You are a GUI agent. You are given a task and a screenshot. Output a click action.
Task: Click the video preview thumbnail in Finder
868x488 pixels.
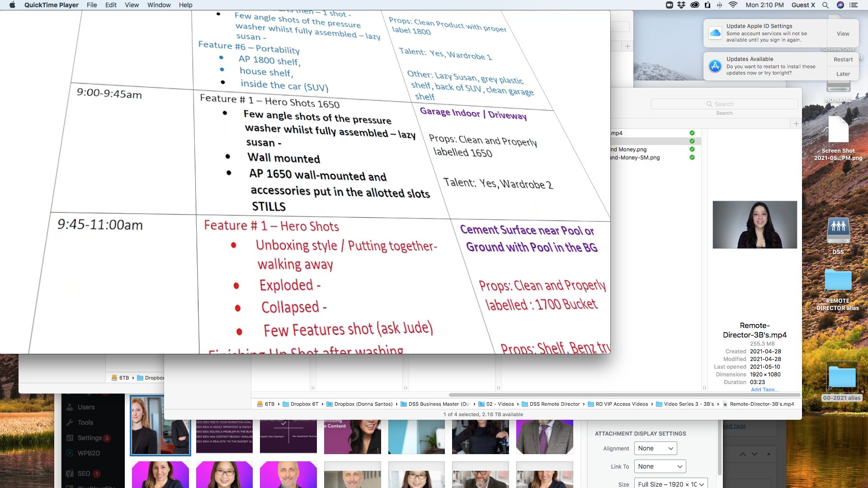tap(755, 225)
